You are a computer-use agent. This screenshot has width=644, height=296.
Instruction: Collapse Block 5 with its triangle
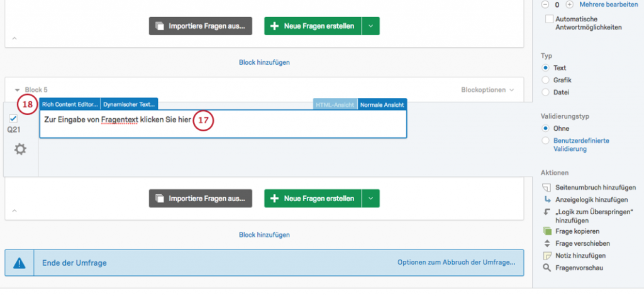[x=17, y=90]
